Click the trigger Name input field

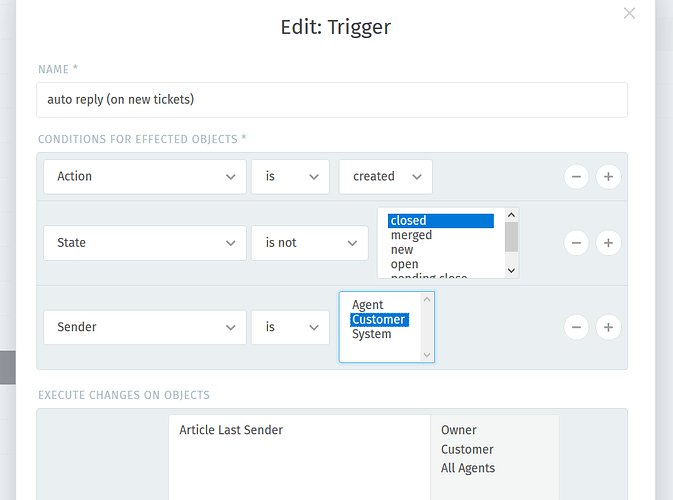click(332, 100)
